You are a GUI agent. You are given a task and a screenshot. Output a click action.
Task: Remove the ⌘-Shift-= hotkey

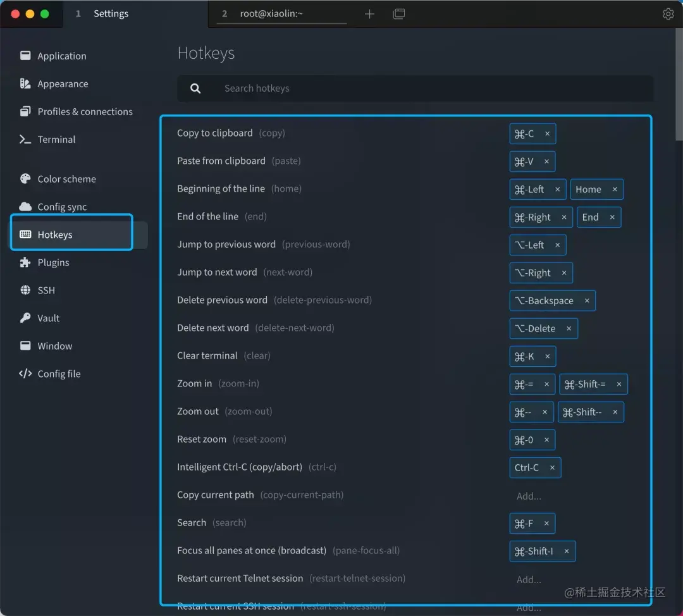coord(618,385)
